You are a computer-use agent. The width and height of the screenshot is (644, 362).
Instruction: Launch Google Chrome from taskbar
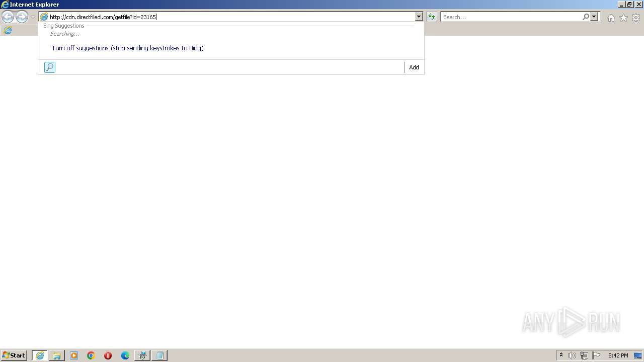[91, 355]
